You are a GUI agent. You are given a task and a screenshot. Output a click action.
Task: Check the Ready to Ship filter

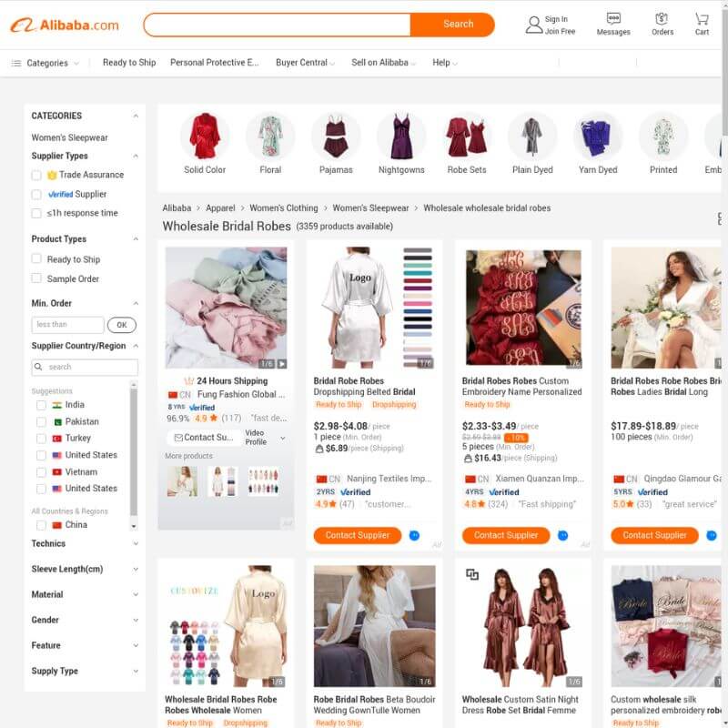(36, 258)
